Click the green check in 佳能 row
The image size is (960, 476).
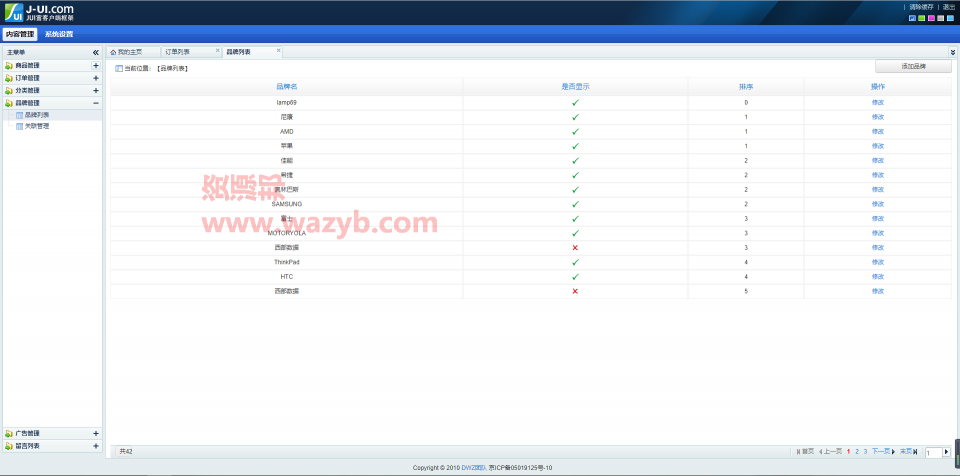[x=576, y=161]
